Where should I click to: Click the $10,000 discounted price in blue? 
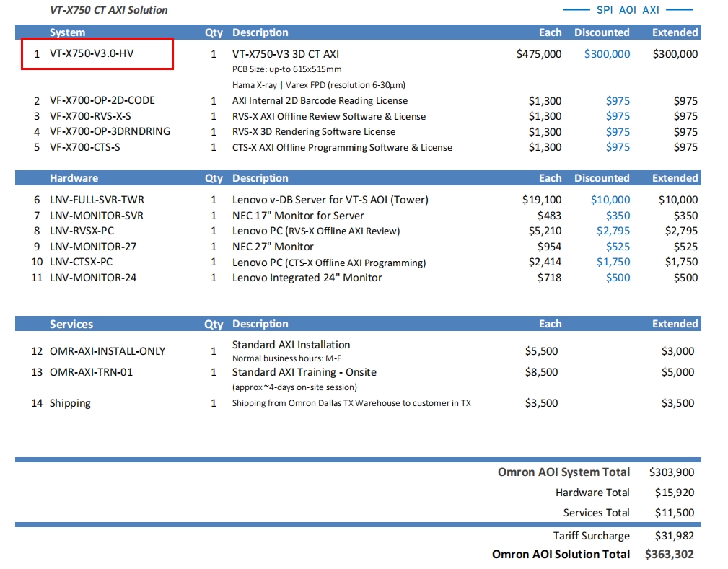coord(610,200)
